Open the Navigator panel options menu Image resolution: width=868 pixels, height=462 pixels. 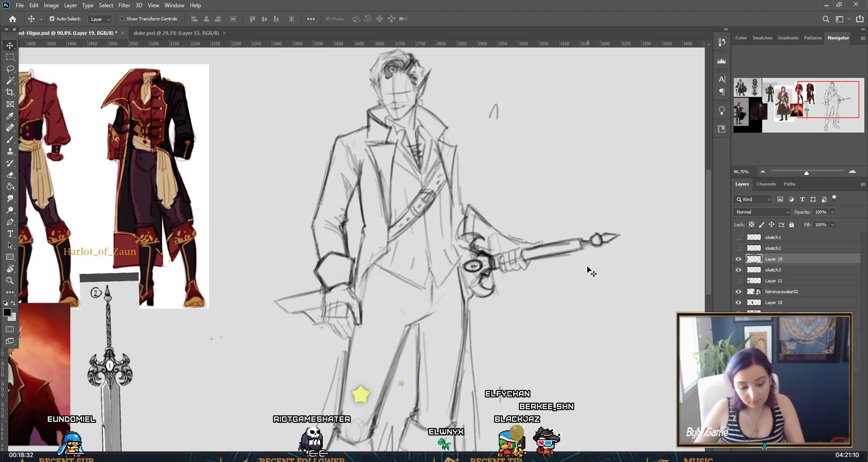point(863,38)
